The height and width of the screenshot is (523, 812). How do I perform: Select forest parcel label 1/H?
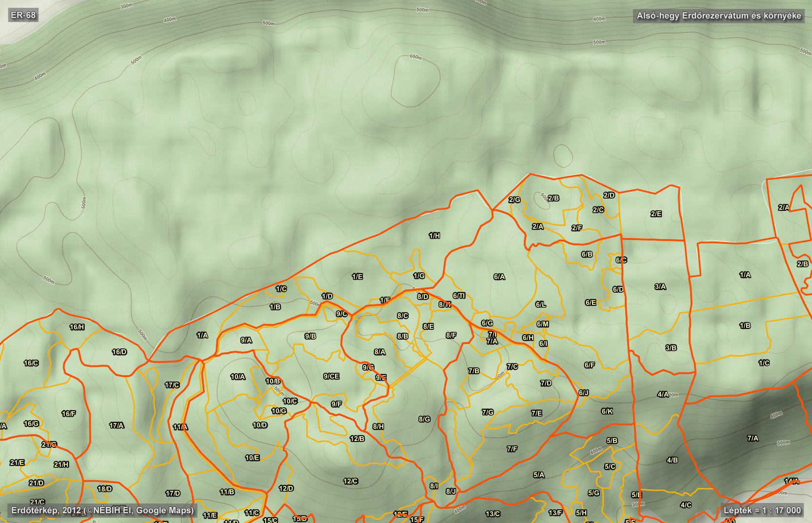tap(435, 236)
